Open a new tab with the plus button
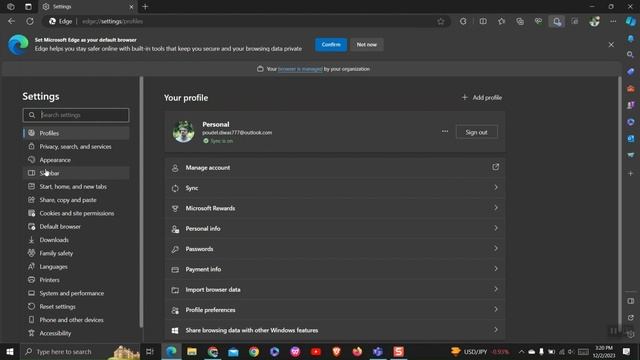Image resolution: width=640 pixels, height=360 pixels. click(x=145, y=7)
